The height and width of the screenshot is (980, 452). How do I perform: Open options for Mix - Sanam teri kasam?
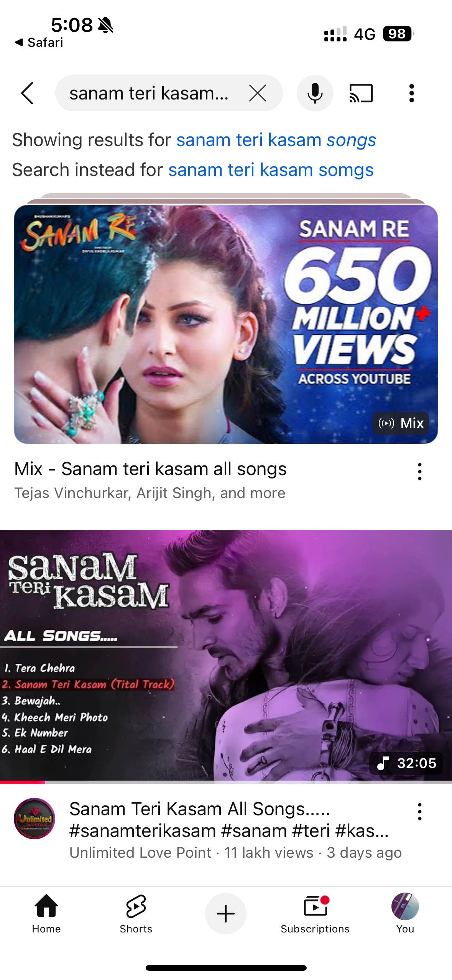pyautogui.click(x=420, y=472)
